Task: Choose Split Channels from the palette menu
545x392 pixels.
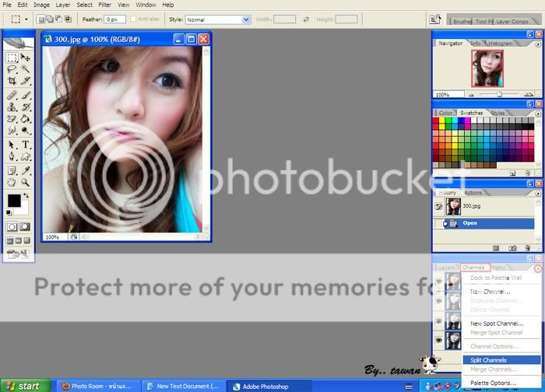Action: tap(489, 360)
